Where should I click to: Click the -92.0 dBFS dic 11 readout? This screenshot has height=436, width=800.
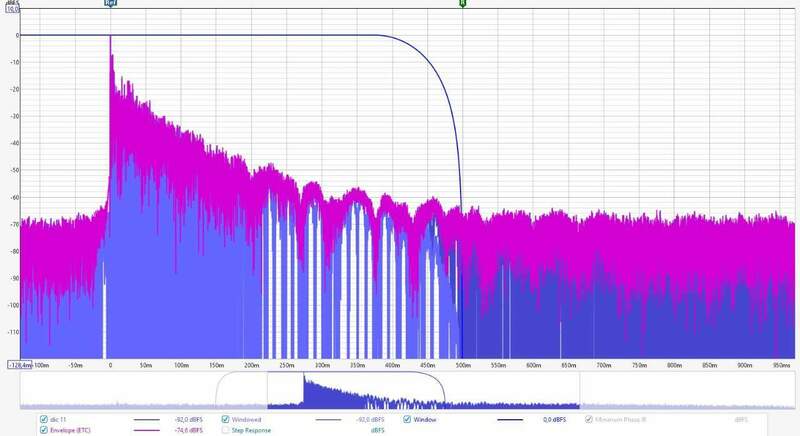click(189, 419)
